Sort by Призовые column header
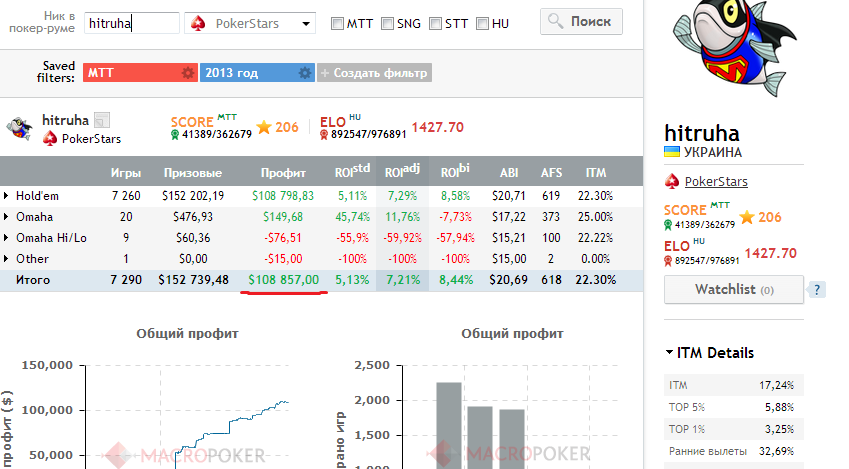Viewport: 849px width, 469px height. pos(193,173)
